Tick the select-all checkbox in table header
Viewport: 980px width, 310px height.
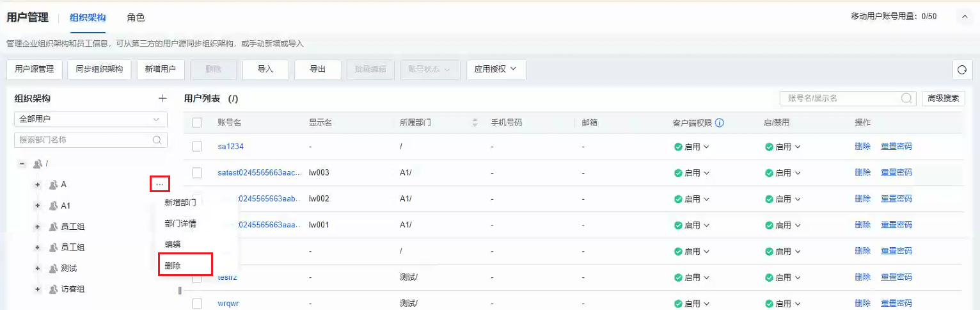197,123
